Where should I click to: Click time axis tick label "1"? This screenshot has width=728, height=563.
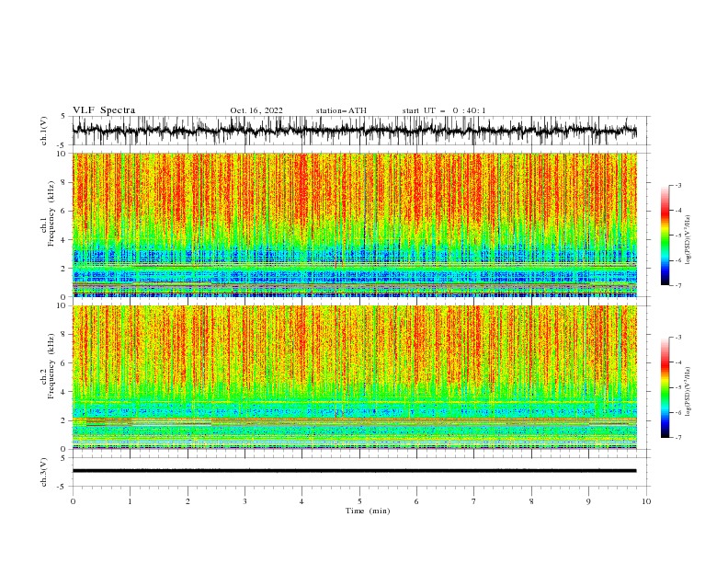tap(130, 501)
